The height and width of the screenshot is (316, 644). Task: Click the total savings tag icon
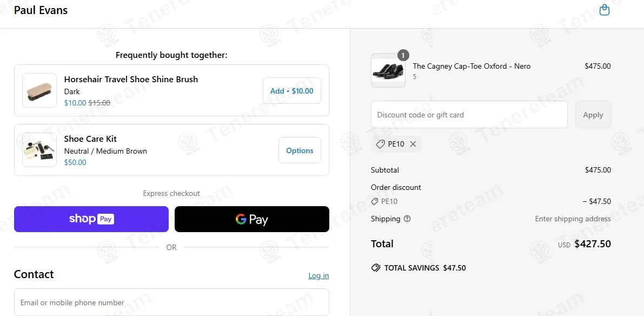point(376,268)
